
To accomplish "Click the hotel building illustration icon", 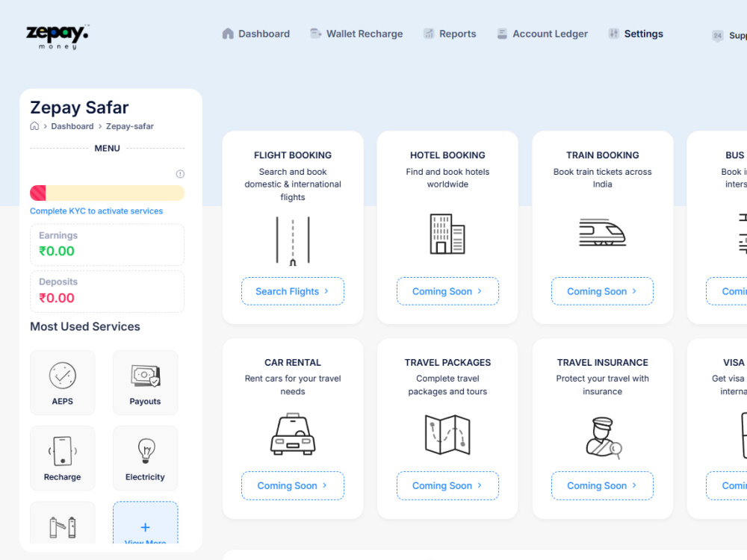I will pos(447,234).
